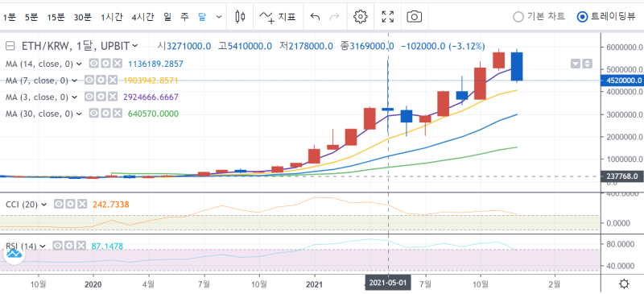Select the 기본 차트 radio option
This screenshot has height=294, width=644.
(x=539, y=16)
